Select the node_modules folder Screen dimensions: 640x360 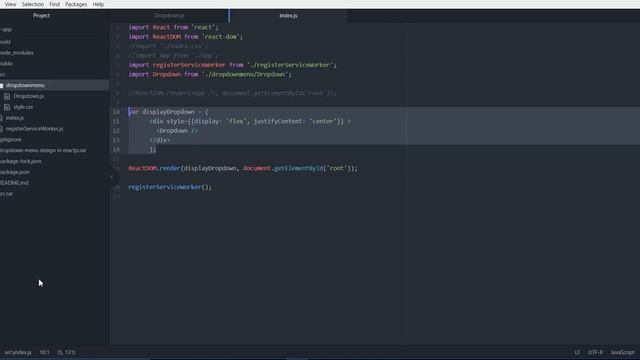pyautogui.click(x=17, y=53)
